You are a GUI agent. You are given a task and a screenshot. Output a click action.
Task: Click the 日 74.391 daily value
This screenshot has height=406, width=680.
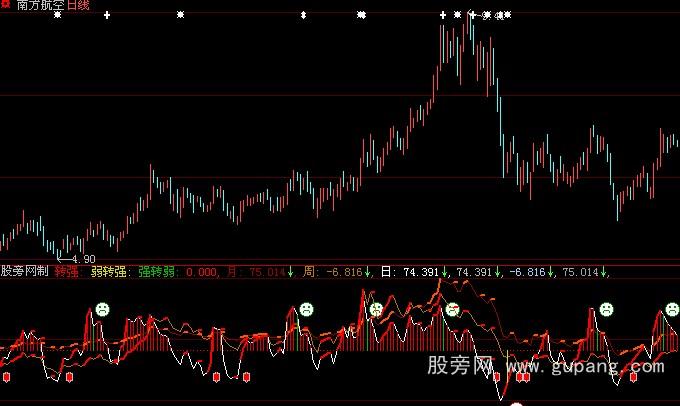[x=410, y=272]
